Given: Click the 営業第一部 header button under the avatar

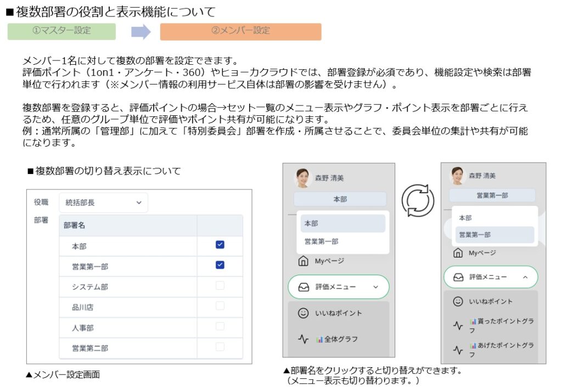Looking at the screenshot, I should tap(492, 195).
